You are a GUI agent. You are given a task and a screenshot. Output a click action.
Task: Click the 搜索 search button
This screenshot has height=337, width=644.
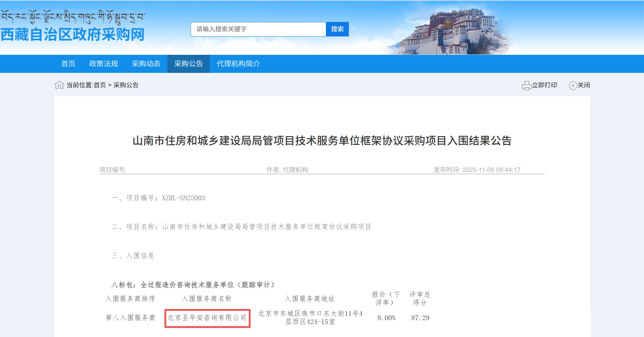coord(337,29)
